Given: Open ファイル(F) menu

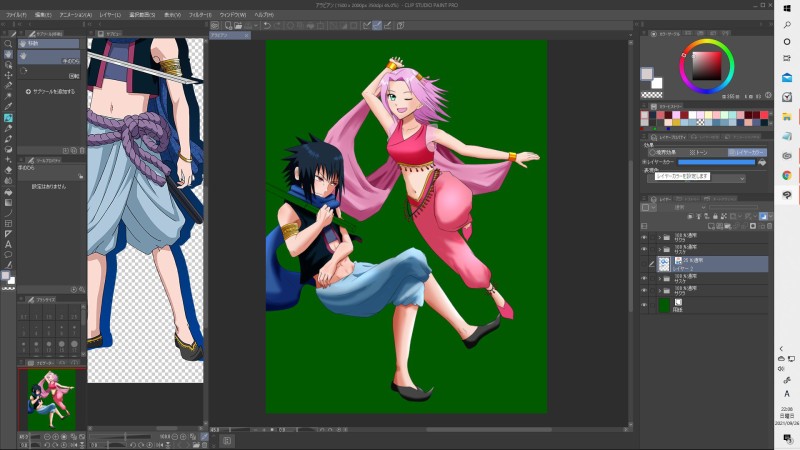Looking at the screenshot, I should (x=16, y=15).
